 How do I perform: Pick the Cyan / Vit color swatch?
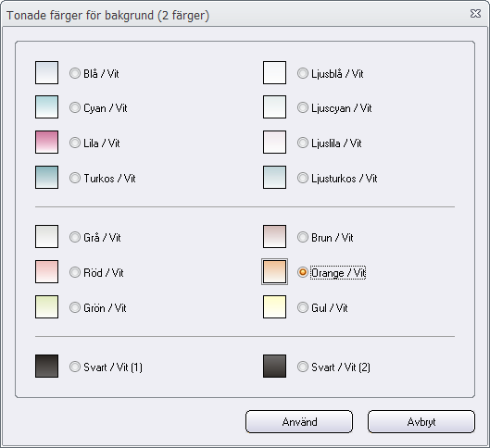46,107
